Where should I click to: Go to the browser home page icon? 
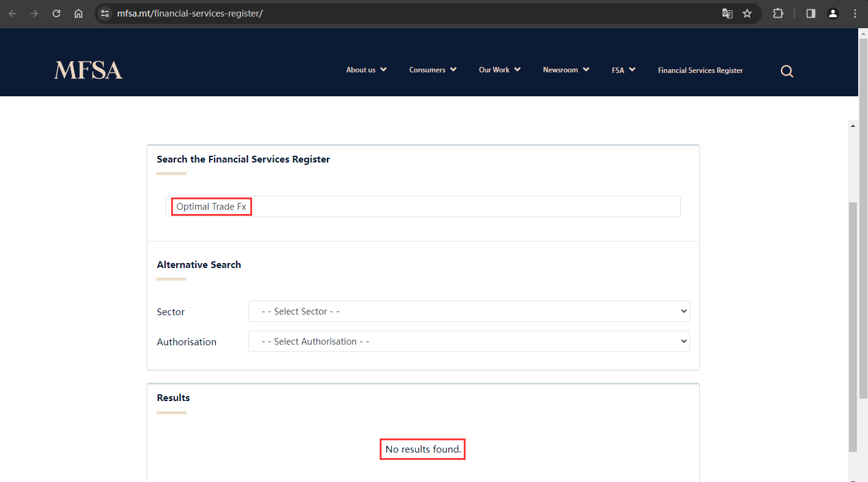click(79, 13)
